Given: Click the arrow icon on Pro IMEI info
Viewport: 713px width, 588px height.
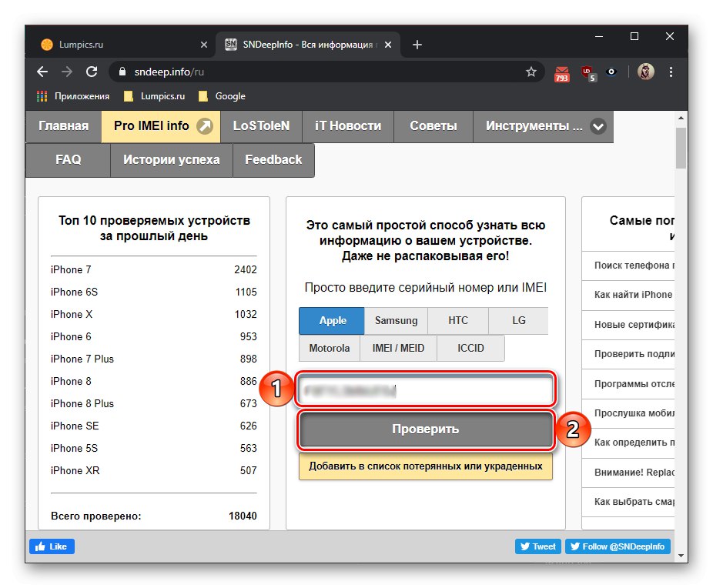Looking at the screenshot, I should pyautogui.click(x=205, y=126).
